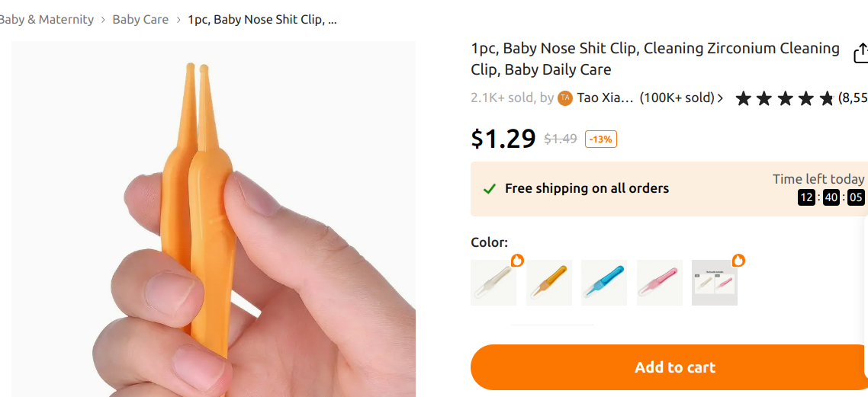Screen dimensions: 868x397
Task: Click the five-star rating icons
Action: [785, 98]
